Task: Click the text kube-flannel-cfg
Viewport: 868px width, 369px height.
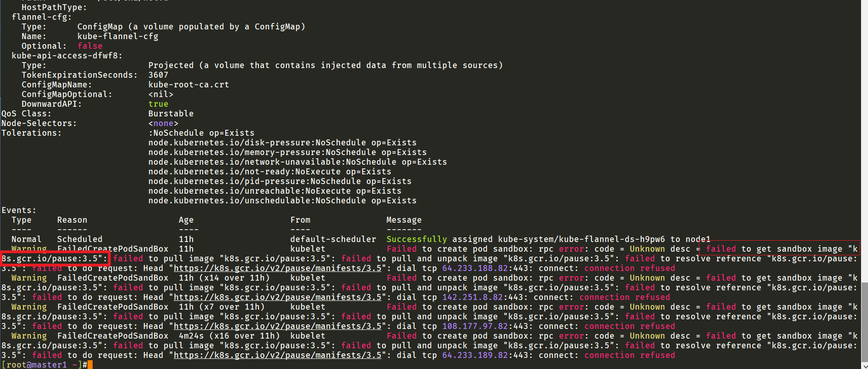Action: [x=117, y=36]
